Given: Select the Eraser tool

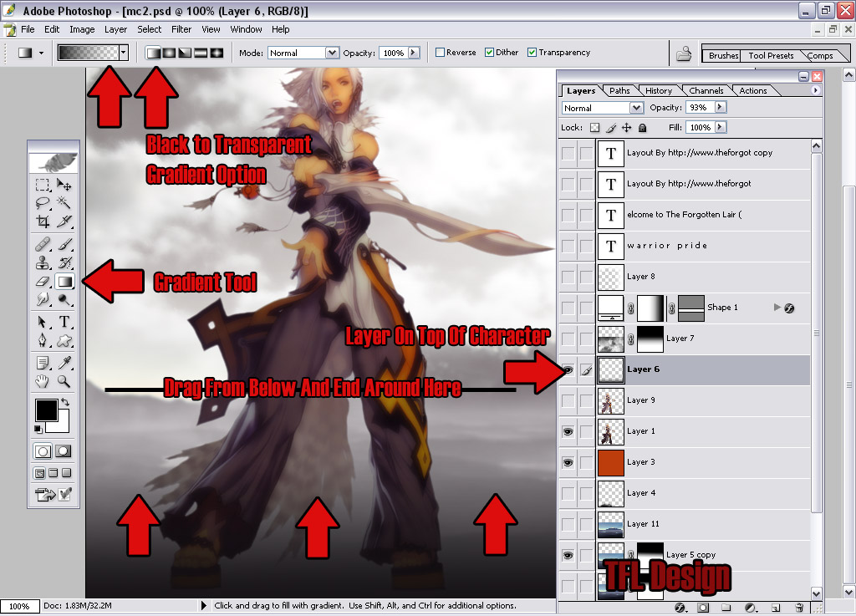Looking at the screenshot, I should click(43, 281).
